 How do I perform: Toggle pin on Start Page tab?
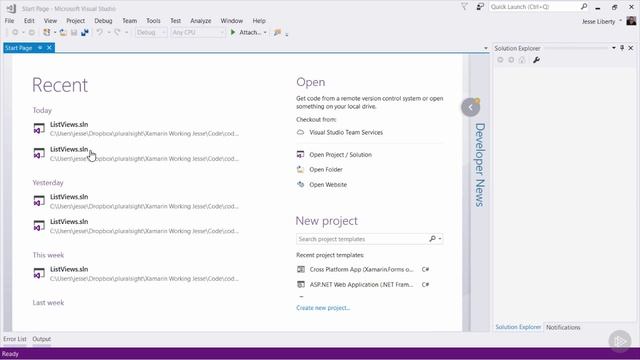click(40, 48)
